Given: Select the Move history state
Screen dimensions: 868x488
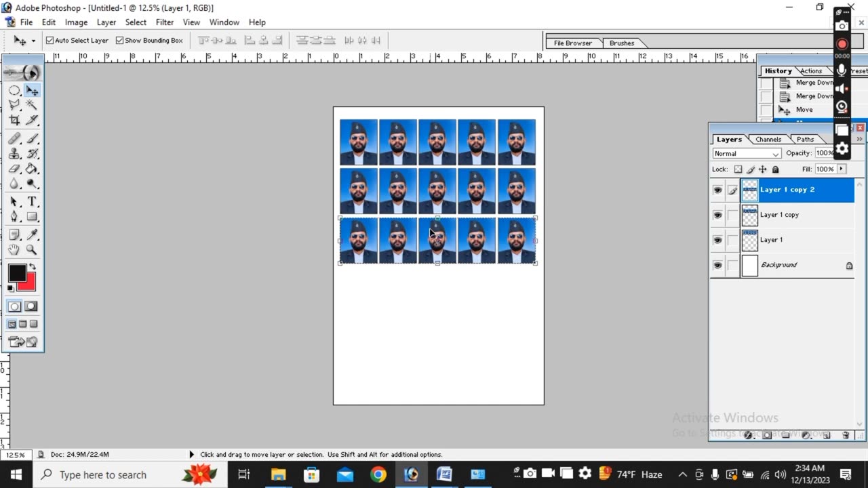Looking at the screenshot, I should coord(804,110).
